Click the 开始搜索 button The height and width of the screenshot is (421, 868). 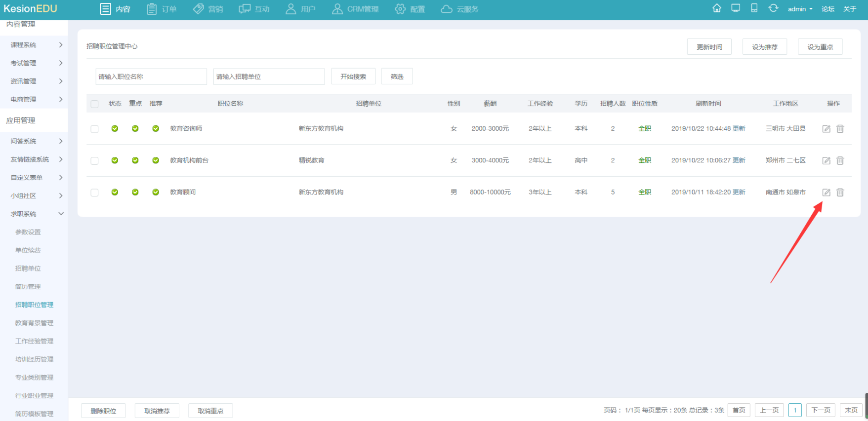pyautogui.click(x=353, y=77)
